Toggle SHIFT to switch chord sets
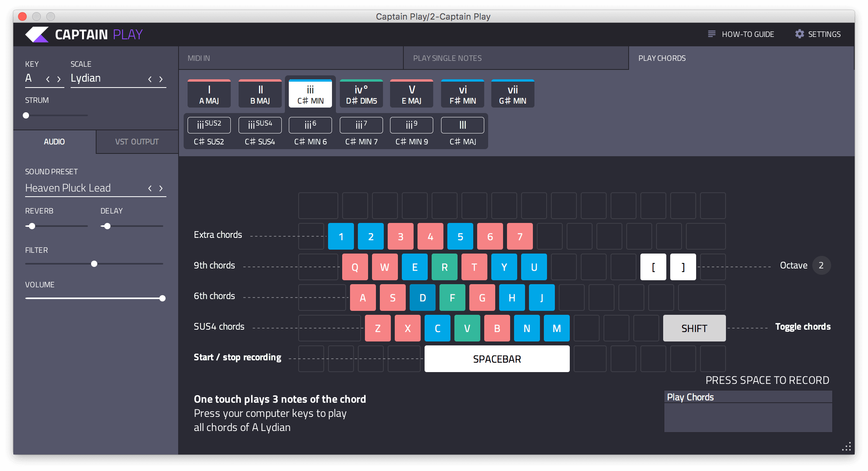868x471 pixels. (x=694, y=327)
